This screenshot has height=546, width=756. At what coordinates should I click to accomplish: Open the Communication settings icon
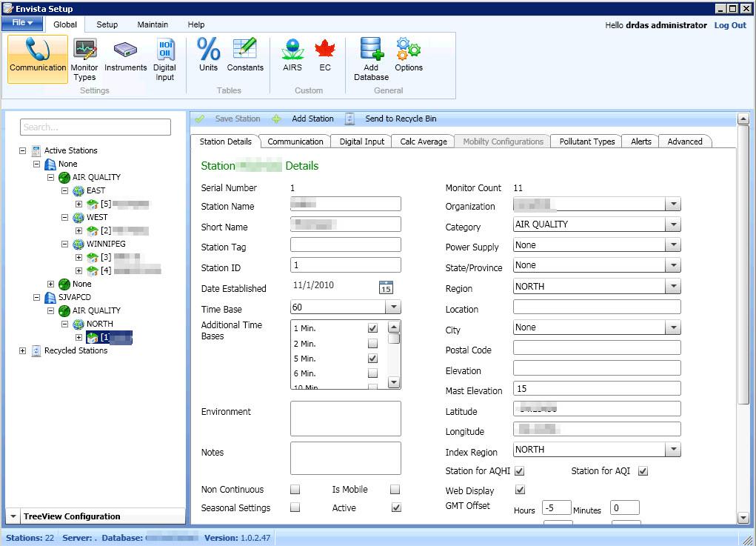click(x=38, y=56)
